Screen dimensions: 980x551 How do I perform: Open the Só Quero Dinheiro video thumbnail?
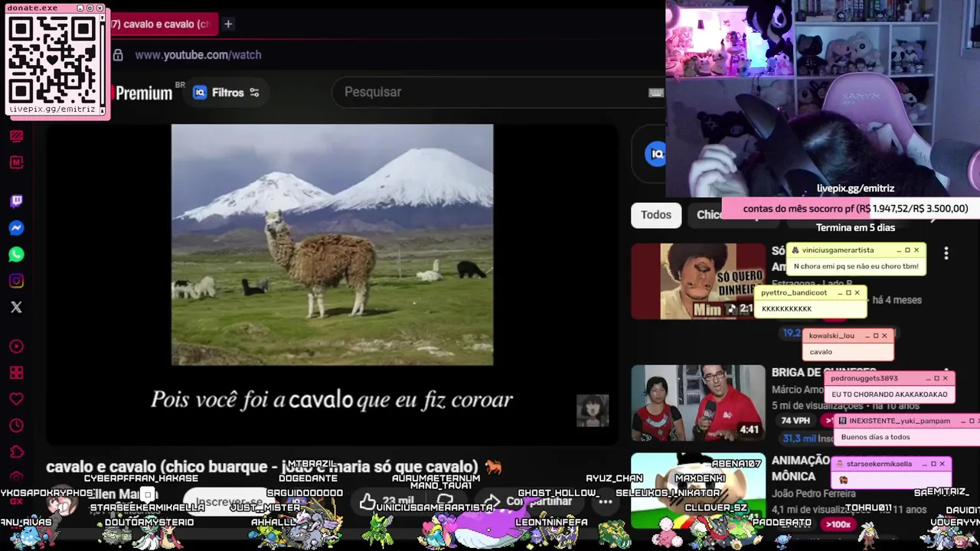697,281
